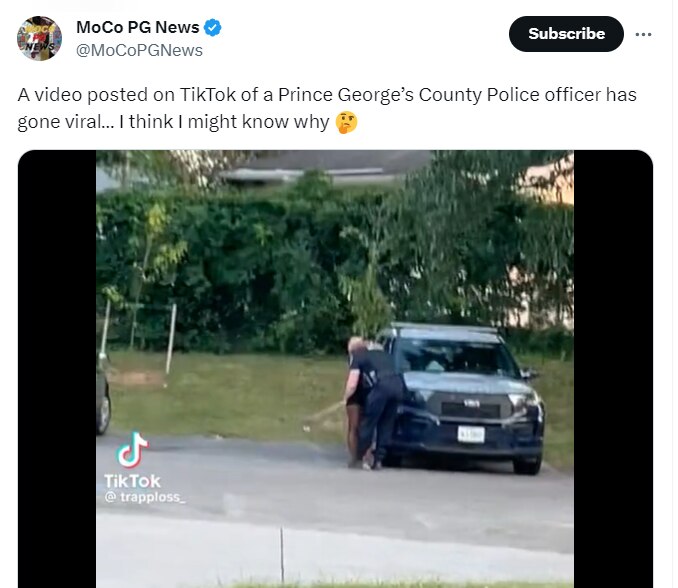Image resolution: width=678 pixels, height=588 pixels.
Task: Play the embedded video by clicking its center
Action: click(335, 369)
